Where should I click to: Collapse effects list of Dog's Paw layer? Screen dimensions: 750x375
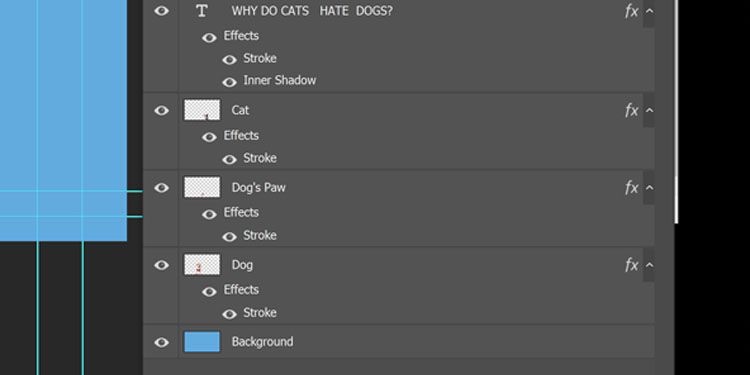click(649, 188)
